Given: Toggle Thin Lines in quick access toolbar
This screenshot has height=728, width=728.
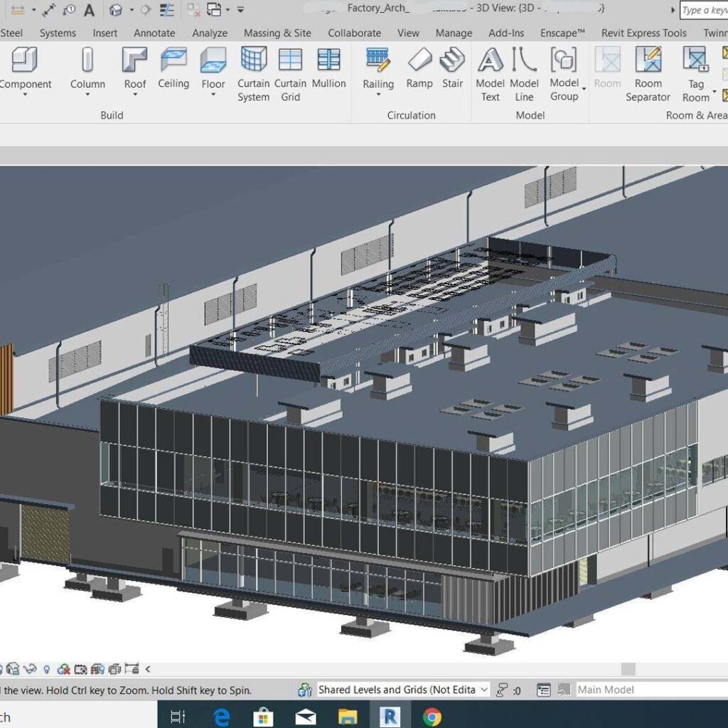Looking at the screenshot, I should tap(166, 10).
